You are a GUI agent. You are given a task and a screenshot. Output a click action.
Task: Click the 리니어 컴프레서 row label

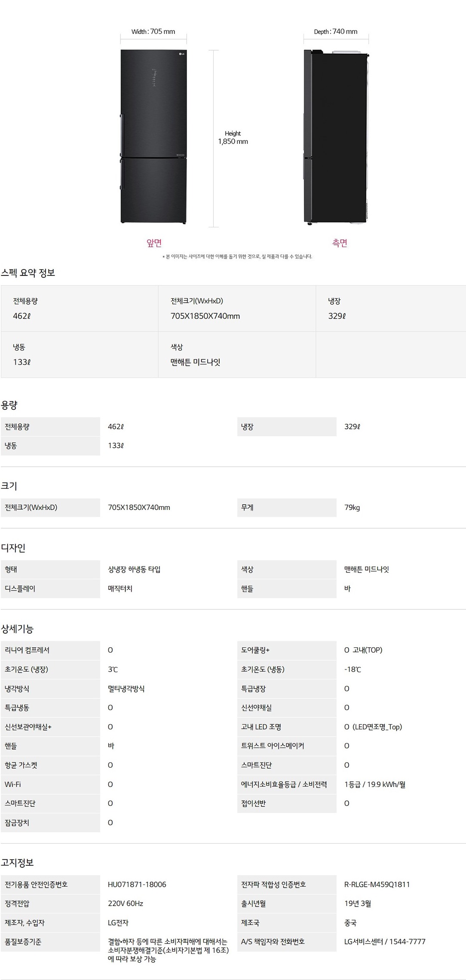(x=27, y=650)
